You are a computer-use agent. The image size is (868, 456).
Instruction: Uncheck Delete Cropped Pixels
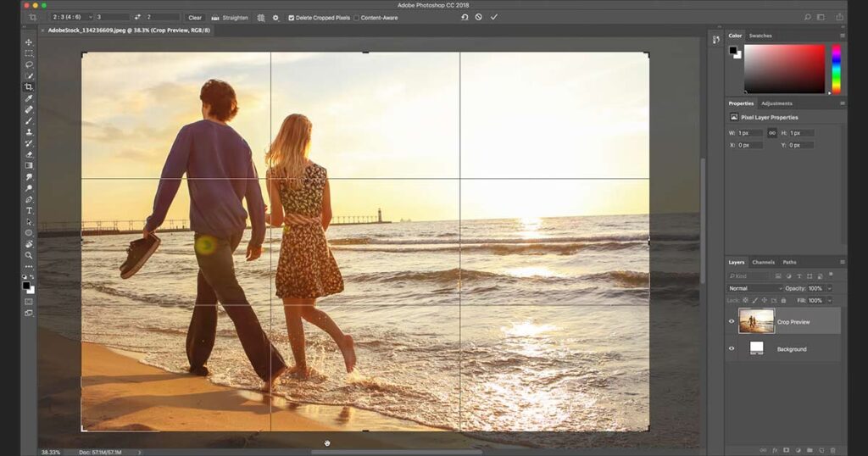pos(292,17)
